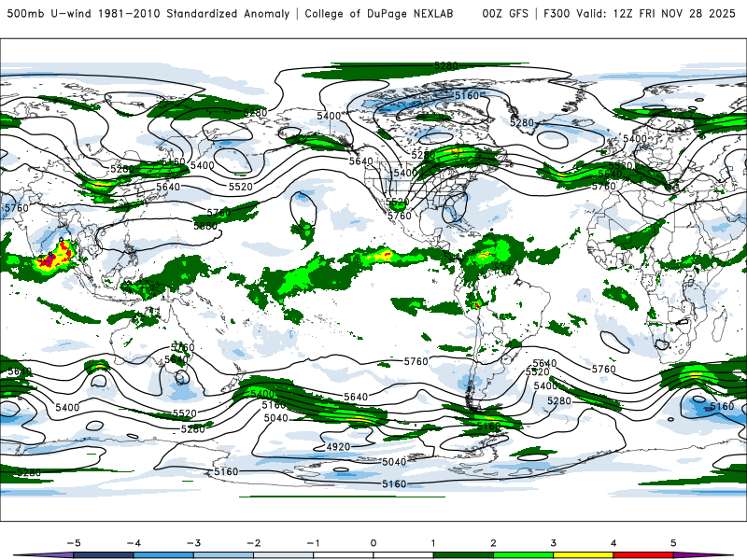This screenshot has width=747, height=560.
Task: Click the dark green 1 to 2 colorbar segment
Action: coord(463,555)
